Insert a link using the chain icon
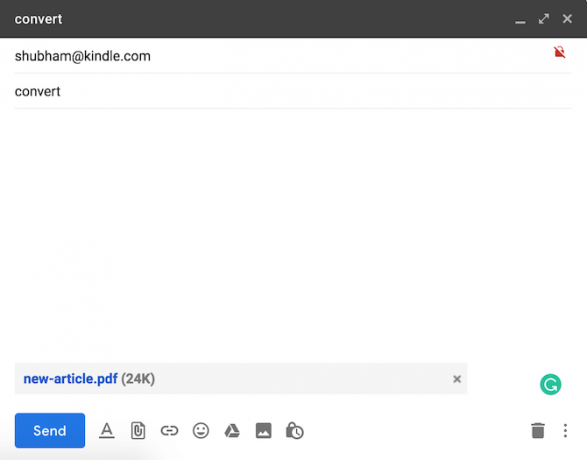This screenshot has height=460, width=587. coord(169,430)
